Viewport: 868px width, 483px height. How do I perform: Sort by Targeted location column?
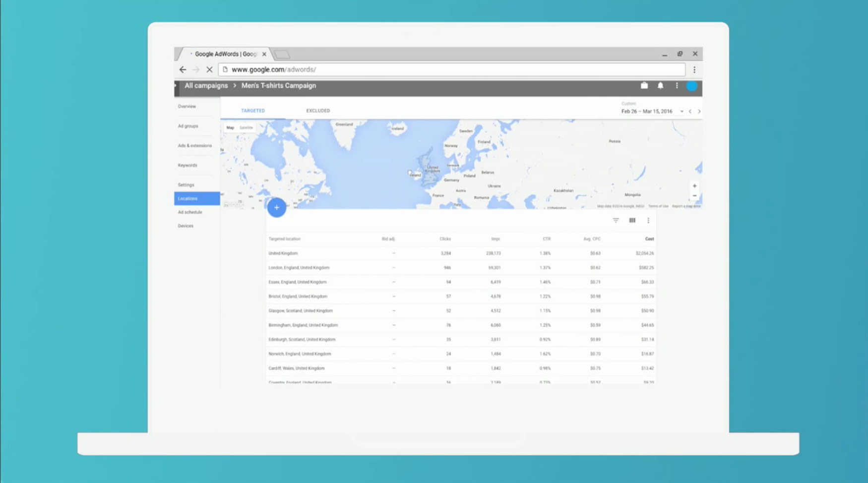click(284, 239)
